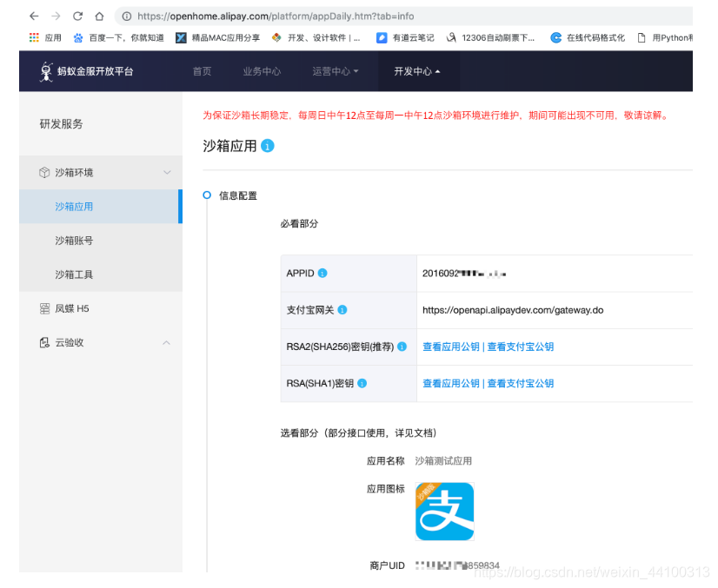The height and width of the screenshot is (588, 718).
Task: Select 沙箱工具 in the sidebar
Action: [101, 274]
